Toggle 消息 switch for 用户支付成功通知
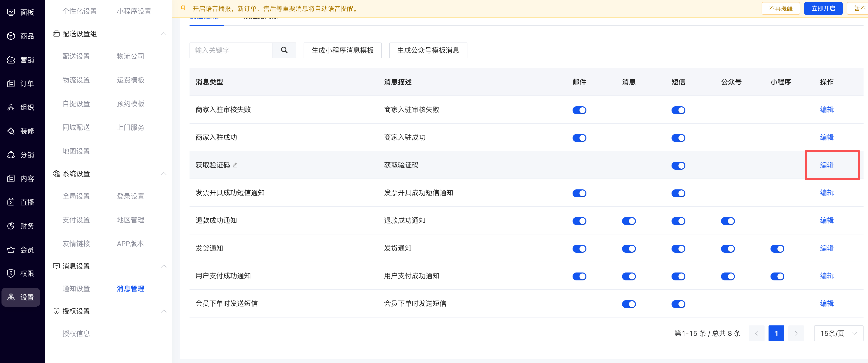This screenshot has width=868, height=363. click(x=629, y=276)
